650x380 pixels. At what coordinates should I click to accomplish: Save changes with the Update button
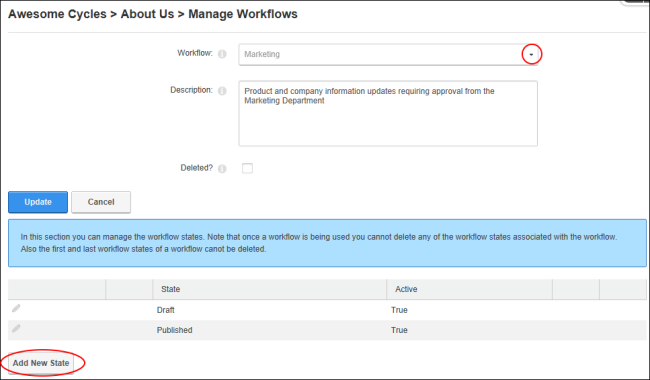(38, 202)
